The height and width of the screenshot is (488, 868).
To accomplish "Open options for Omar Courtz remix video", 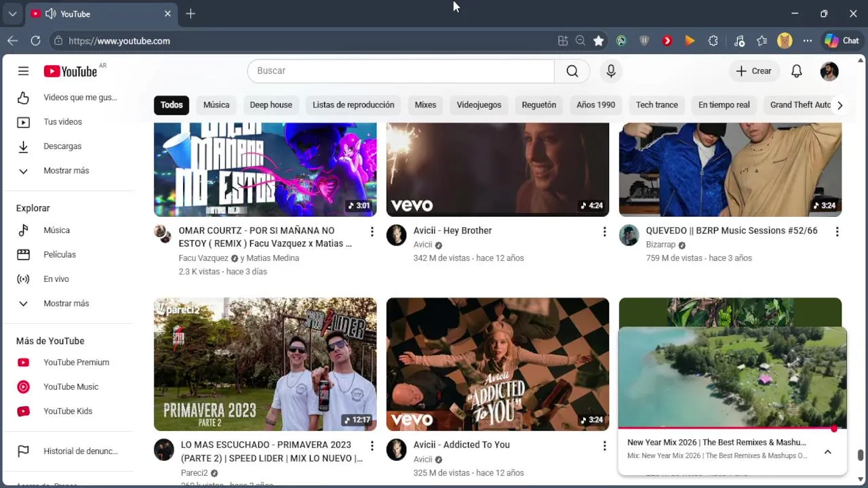I will coord(372,232).
